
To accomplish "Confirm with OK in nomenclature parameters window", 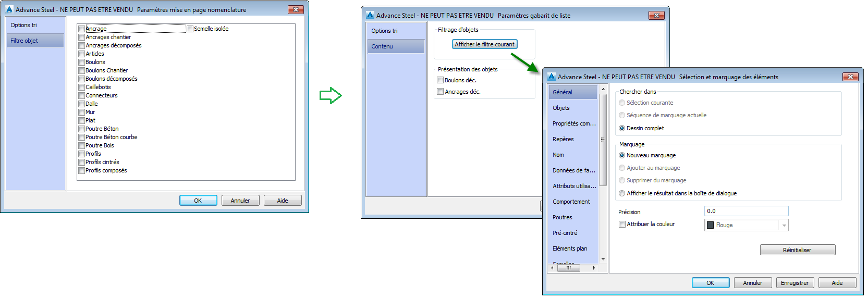I will (x=198, y=201).
